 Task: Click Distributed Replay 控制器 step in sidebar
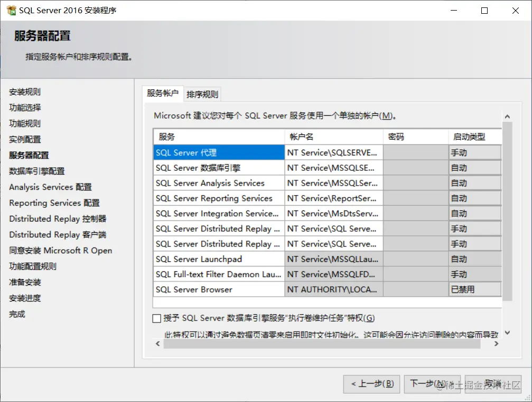(x=58, y=219)
